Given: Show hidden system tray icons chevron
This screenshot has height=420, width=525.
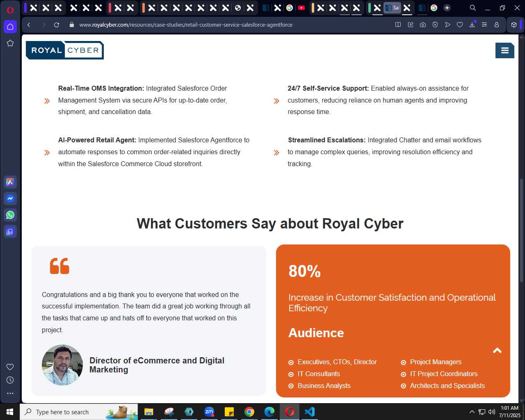Looking at the screenshot, I should click(472, 412).
